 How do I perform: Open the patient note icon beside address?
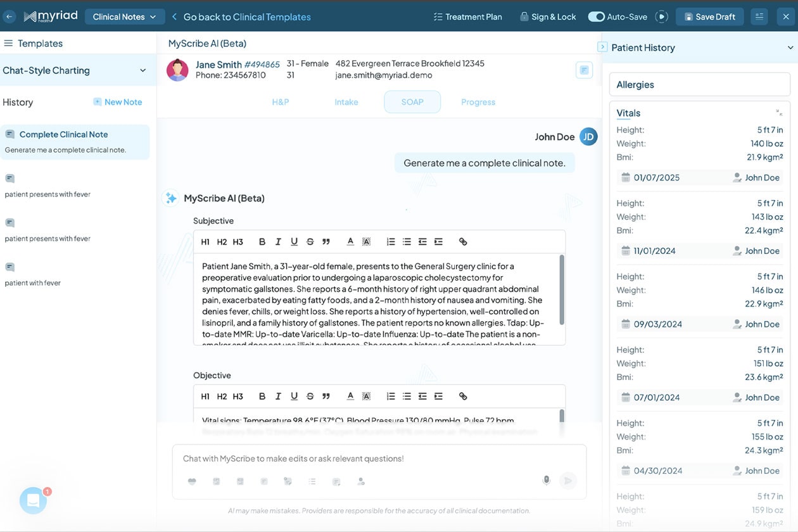tap(584, 70)
